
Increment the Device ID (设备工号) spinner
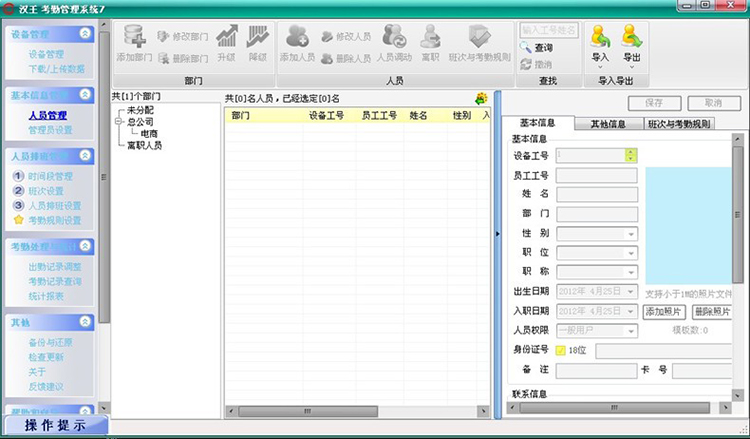click(631, 152)
